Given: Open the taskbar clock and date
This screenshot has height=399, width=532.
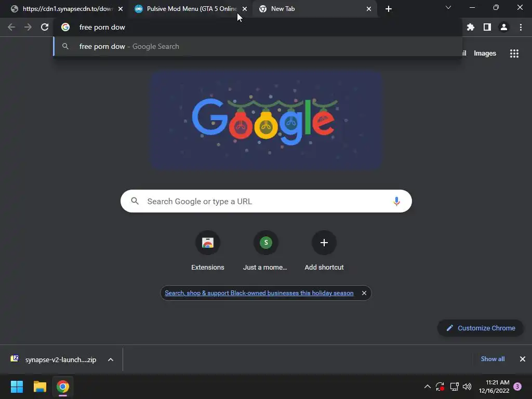Looking at the screenshot, I should tap(495, 387).
